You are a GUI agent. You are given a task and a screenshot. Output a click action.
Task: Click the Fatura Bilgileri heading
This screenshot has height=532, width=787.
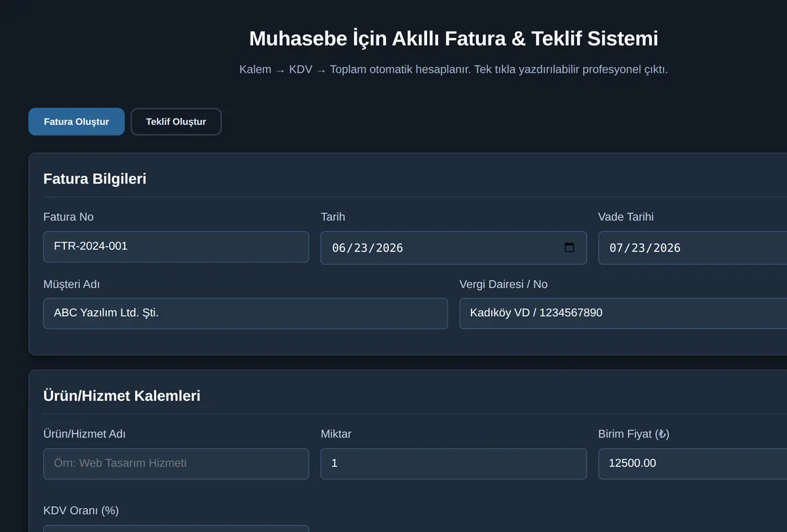pyautogui.click(x=94, y=178)
